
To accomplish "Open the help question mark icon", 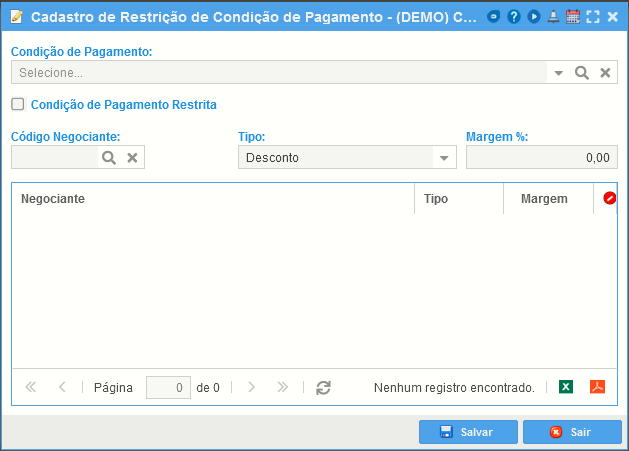I will coord(513,17).
